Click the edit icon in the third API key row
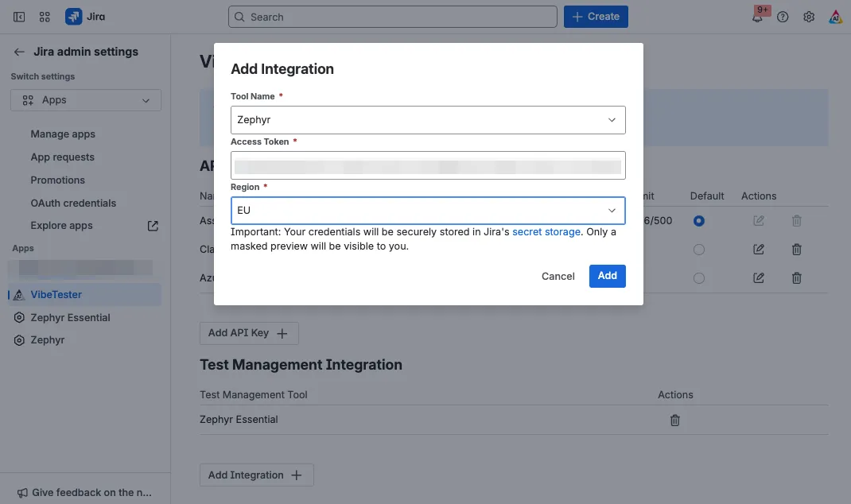 [x=759, y=278]
